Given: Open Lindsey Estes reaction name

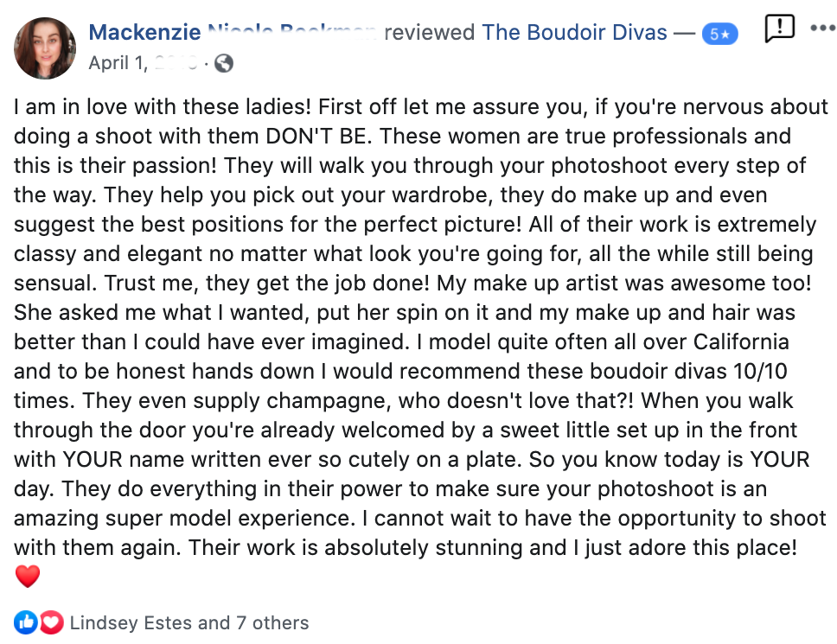Looking at the screenshot, I should click(x=131, y=622).
